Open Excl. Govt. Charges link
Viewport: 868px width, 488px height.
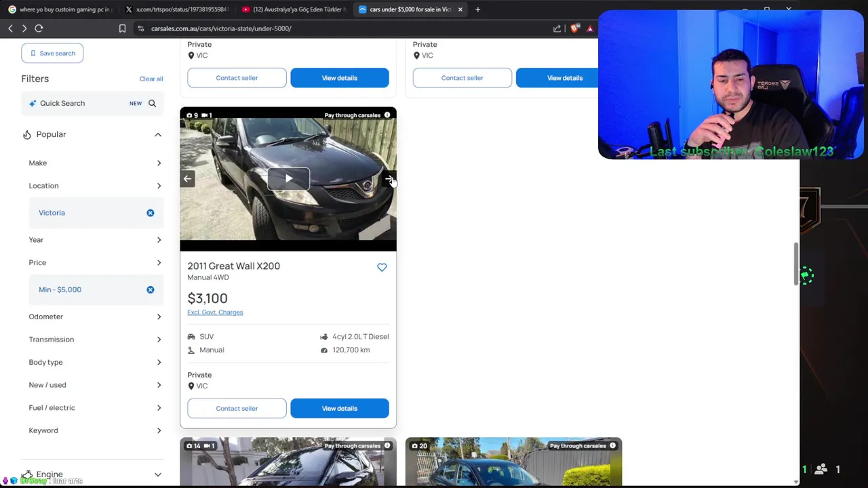[x=215, y=312]
